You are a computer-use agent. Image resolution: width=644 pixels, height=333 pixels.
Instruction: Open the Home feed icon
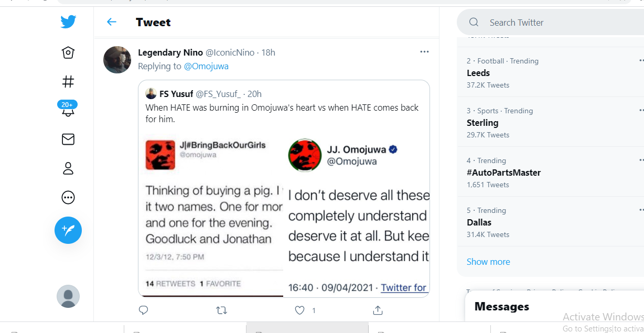(x=68, y=52)
